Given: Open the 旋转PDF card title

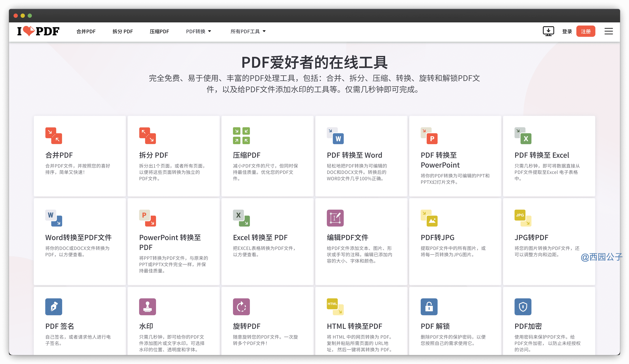Looking at the screenshot, I should click(247, 326).
